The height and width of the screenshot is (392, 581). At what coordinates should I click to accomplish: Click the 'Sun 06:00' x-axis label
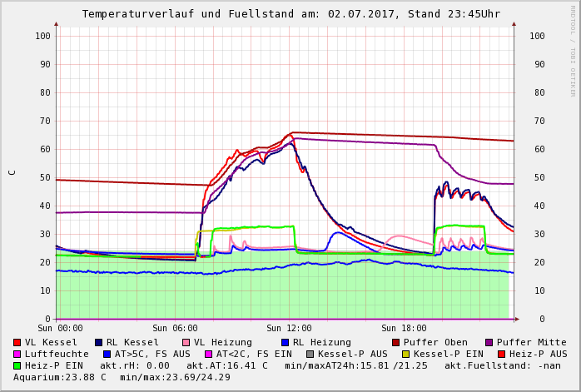[x=175, y=328]
